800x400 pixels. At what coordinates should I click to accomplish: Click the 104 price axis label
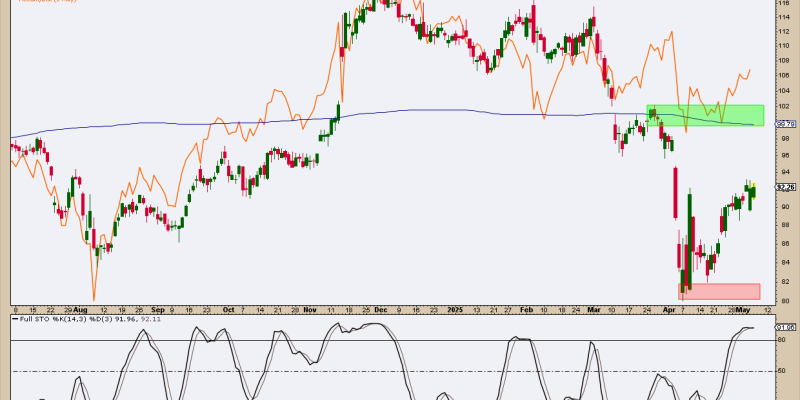(x=783, y=91)
